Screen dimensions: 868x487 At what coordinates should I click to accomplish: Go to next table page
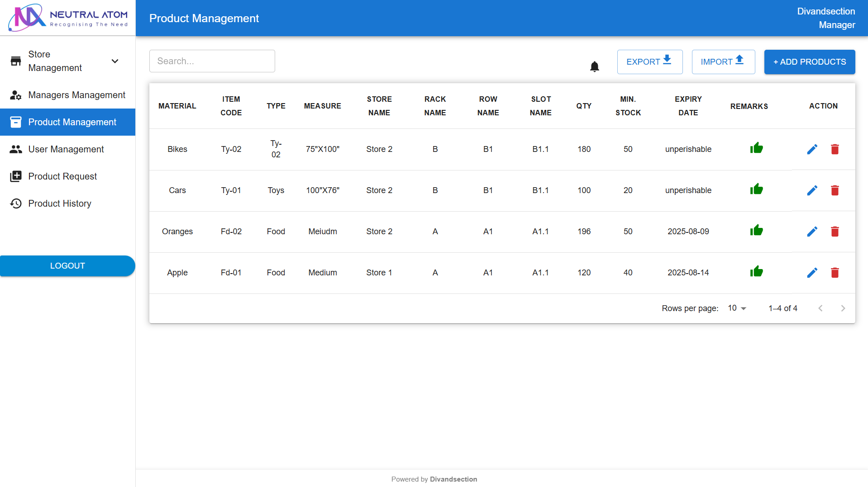[843, 308]
